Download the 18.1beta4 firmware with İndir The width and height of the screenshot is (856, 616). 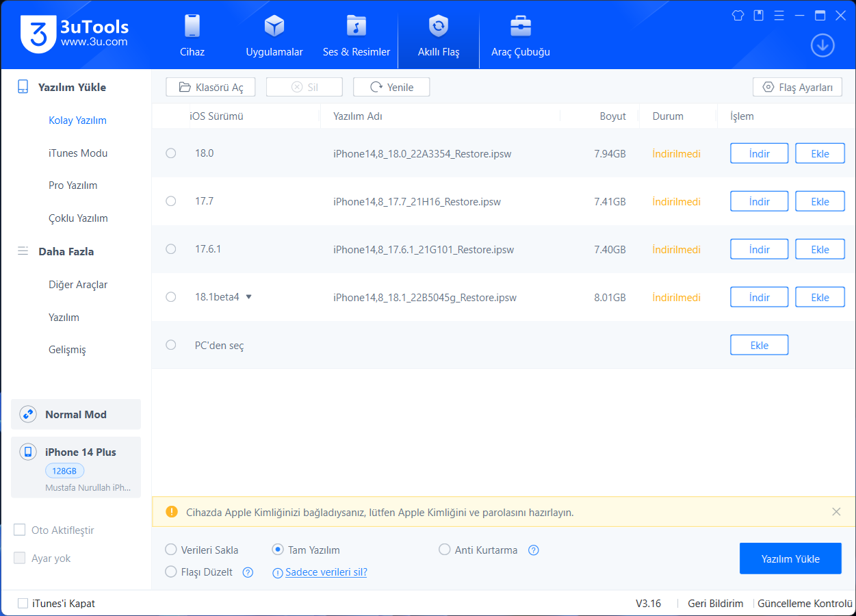tap(760, 297)
